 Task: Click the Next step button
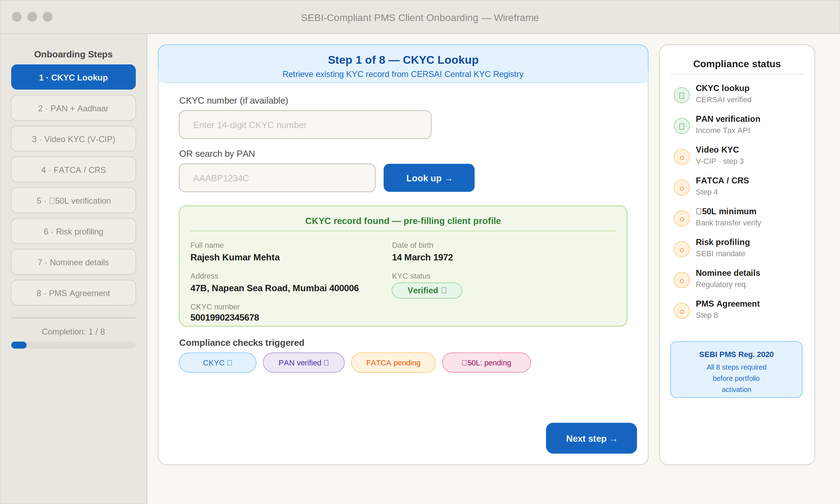point(591,438)
